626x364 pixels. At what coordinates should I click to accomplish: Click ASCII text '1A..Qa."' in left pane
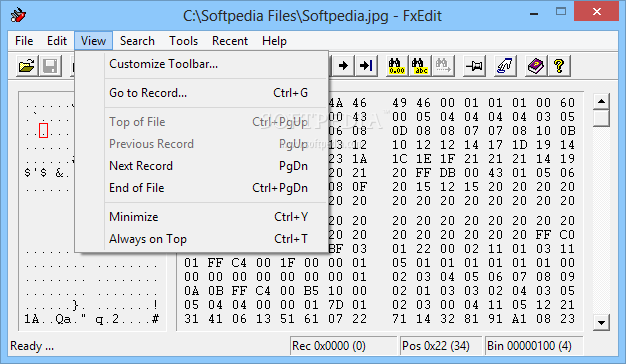(55, 319)
